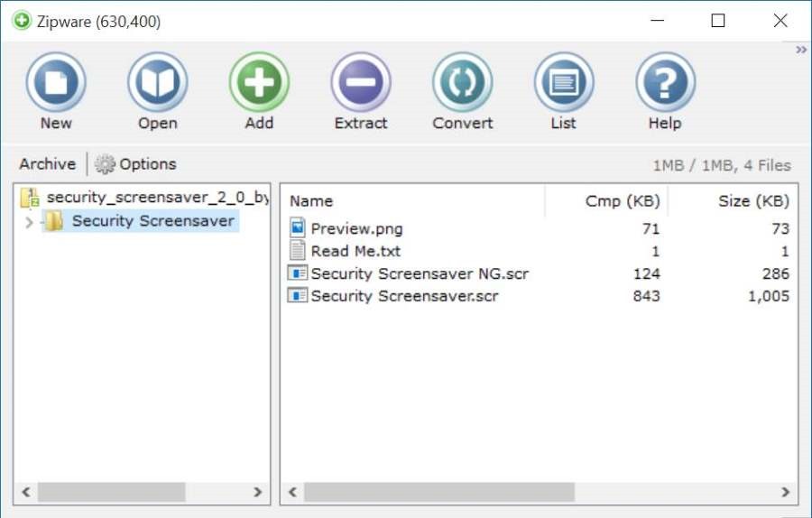The width and height of the screenshot is (812, 518).
Task: Click the Options gear icon
Action: (106, 164)
